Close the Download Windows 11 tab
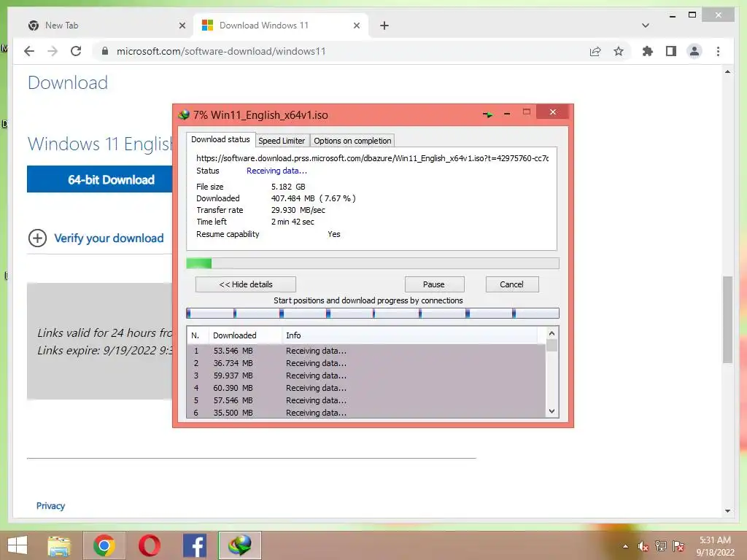747x560 pixels. (x=356, y=26)
